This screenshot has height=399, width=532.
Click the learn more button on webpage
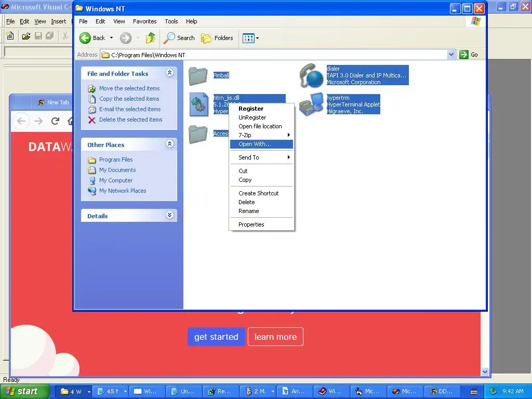(275, 337)
